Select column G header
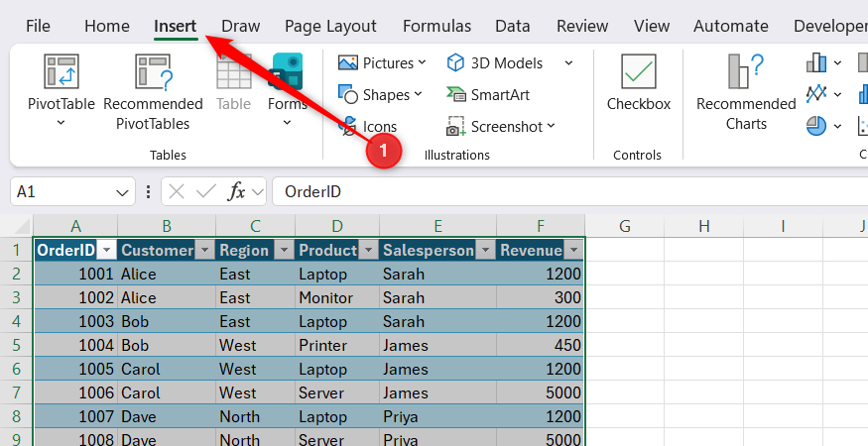 624,226
